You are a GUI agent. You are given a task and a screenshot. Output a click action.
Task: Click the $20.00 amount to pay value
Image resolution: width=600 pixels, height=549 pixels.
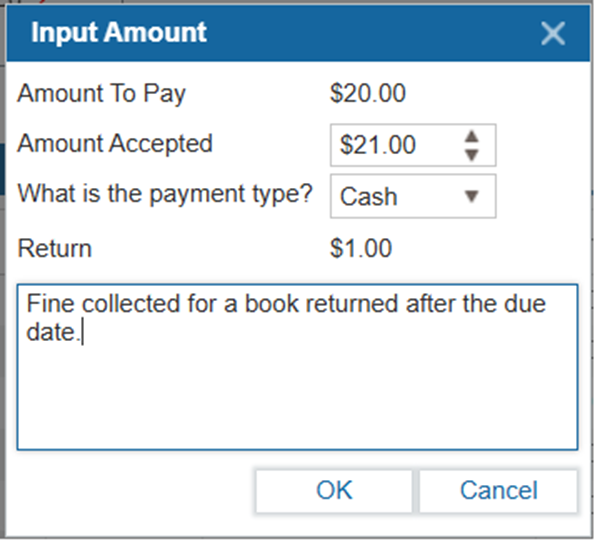[x=368, y=95]
